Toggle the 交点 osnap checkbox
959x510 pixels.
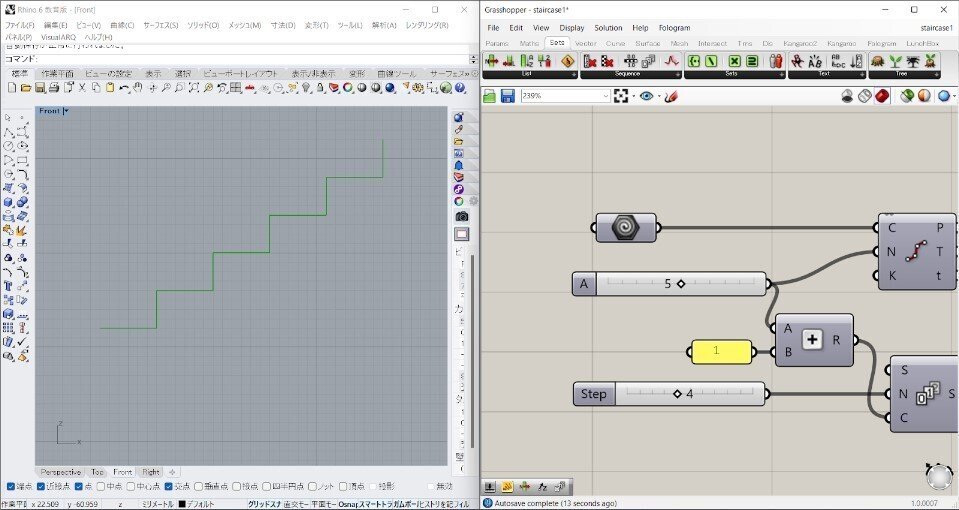coord(169,487)
